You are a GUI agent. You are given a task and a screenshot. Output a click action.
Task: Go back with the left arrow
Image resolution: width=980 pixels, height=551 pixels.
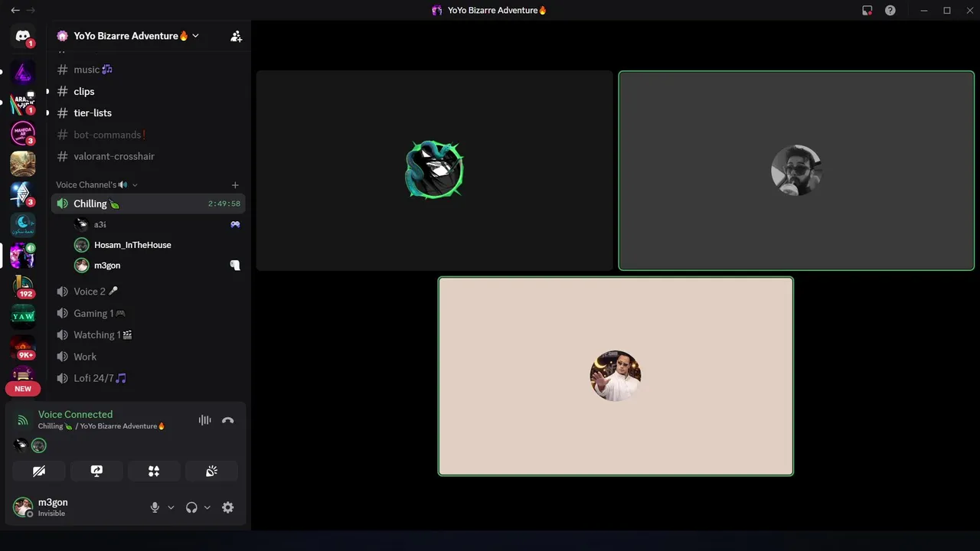click(15, 11)
